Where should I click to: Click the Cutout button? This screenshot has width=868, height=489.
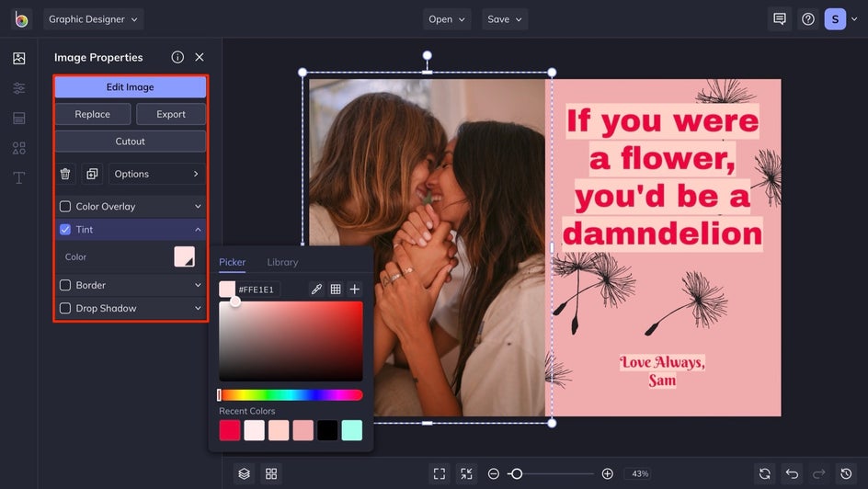pyautogui.click(x=130, y=141)
